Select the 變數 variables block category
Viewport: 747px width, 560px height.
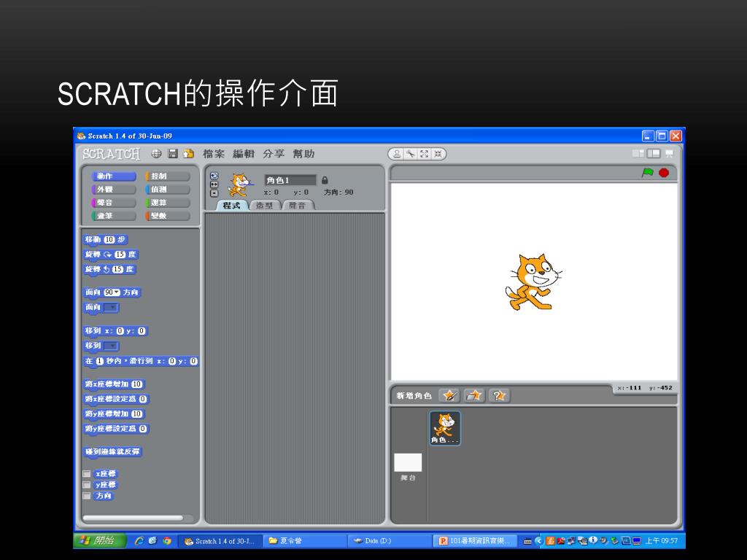tap(168, 216)
